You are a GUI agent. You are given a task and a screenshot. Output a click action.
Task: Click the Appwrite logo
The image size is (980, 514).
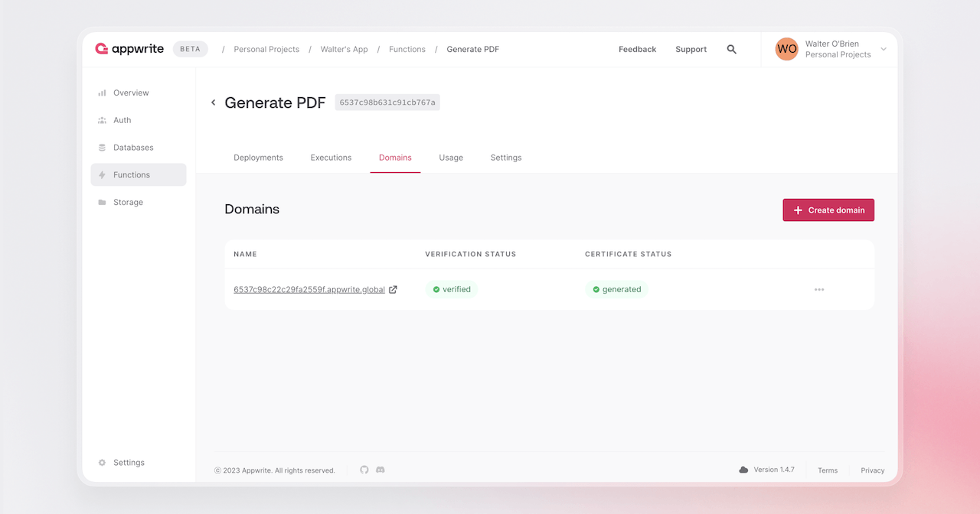pos(129,49)
